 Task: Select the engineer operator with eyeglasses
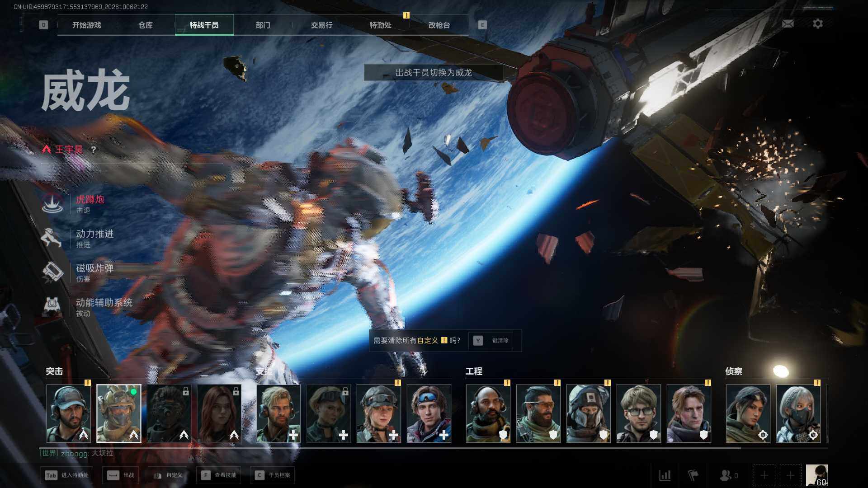tap(639, 413)
